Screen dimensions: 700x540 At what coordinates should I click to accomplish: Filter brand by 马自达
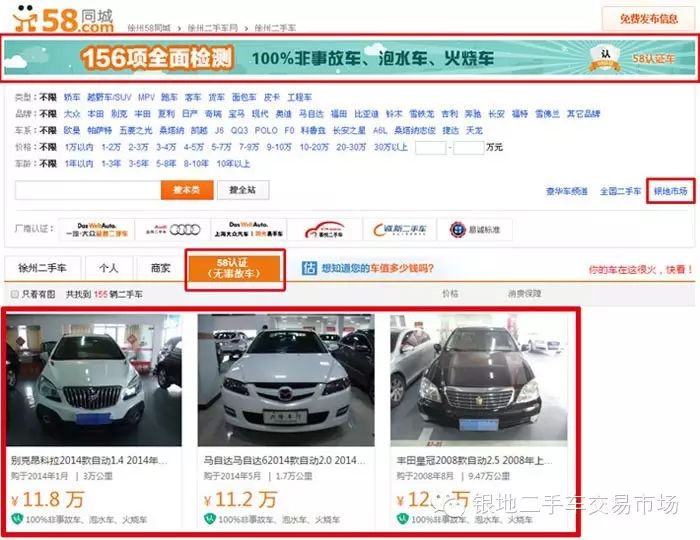(x=311, y=114)
